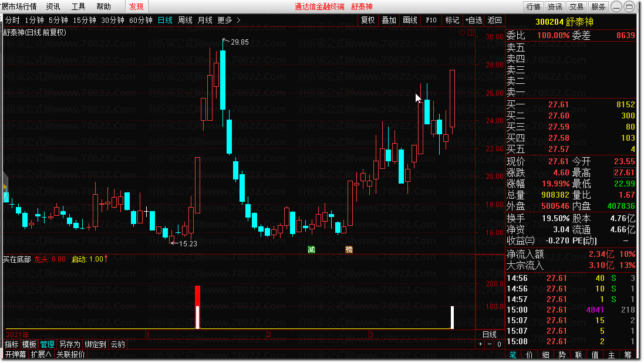Open the 复权 adjustment menu
644x363 pixels.
click(x=367, y=20)
